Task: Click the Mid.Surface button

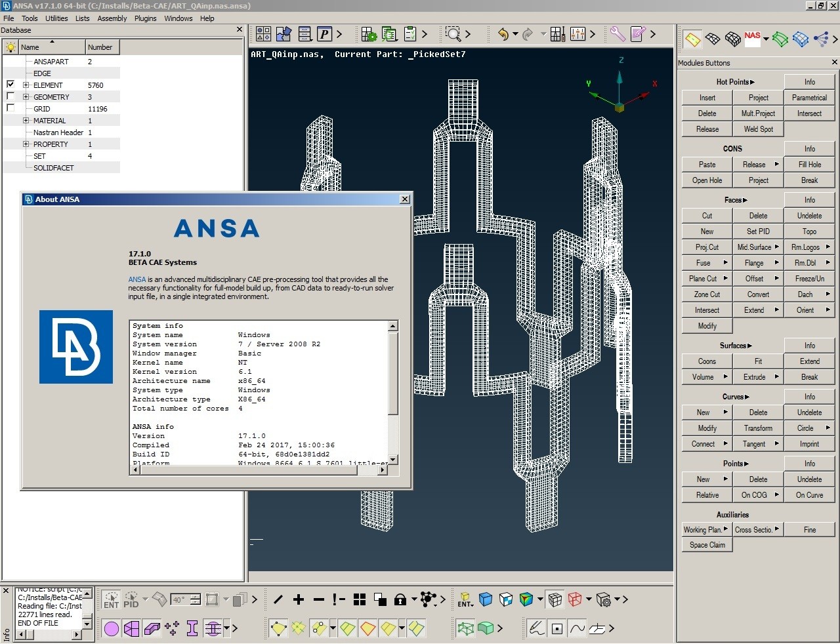Action: pyautogui.click(x=758, y=247)
